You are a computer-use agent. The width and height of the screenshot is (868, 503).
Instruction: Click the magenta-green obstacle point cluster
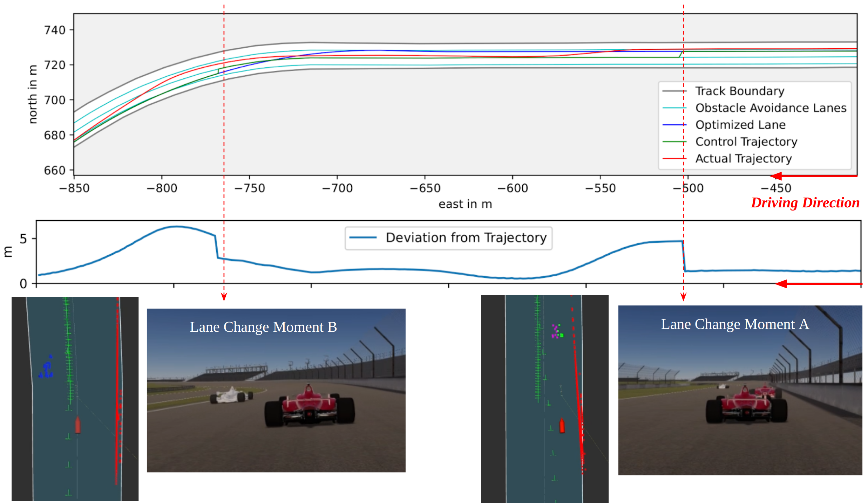pyautogui.click(x=557, y=331)
